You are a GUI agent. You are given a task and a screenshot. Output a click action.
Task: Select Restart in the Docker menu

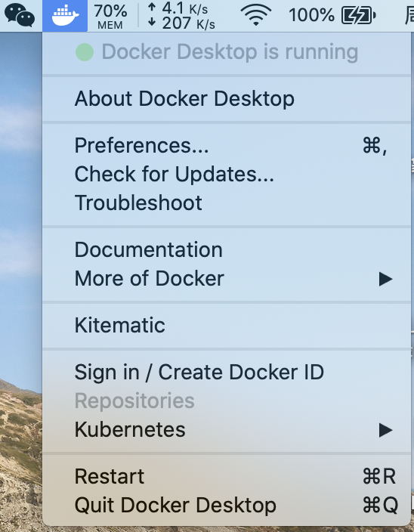pyautogui.click(x=227, y=476)
